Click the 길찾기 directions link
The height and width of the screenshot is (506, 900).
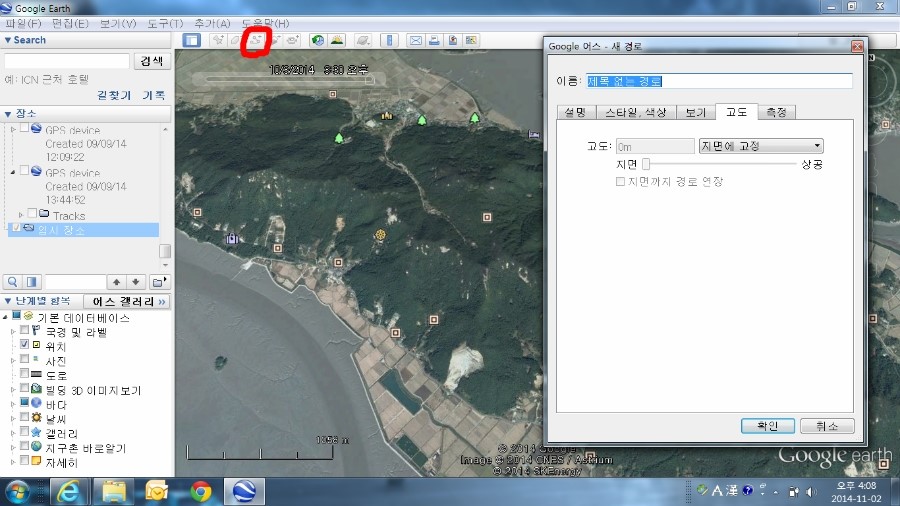[x=114, y=95]
